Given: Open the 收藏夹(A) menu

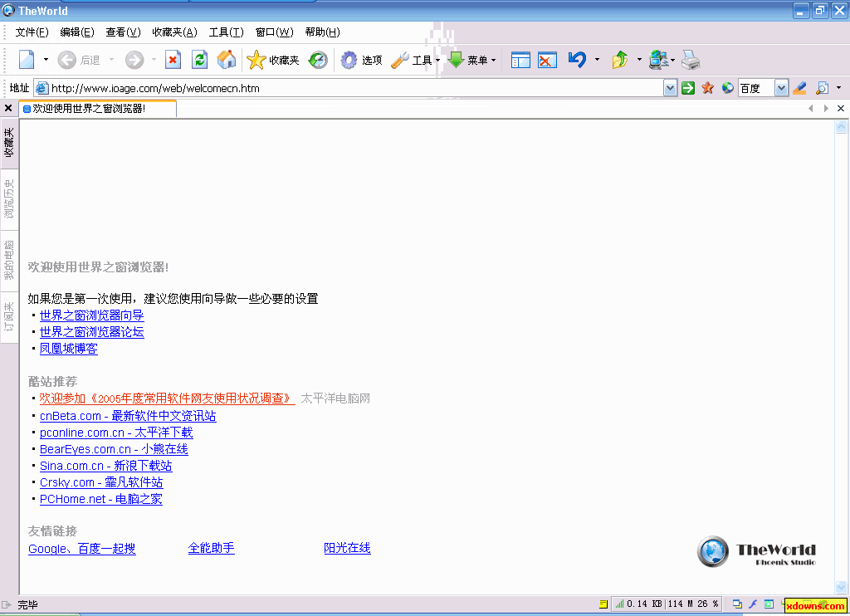Looking at the screenshot, I should [174, 32].
